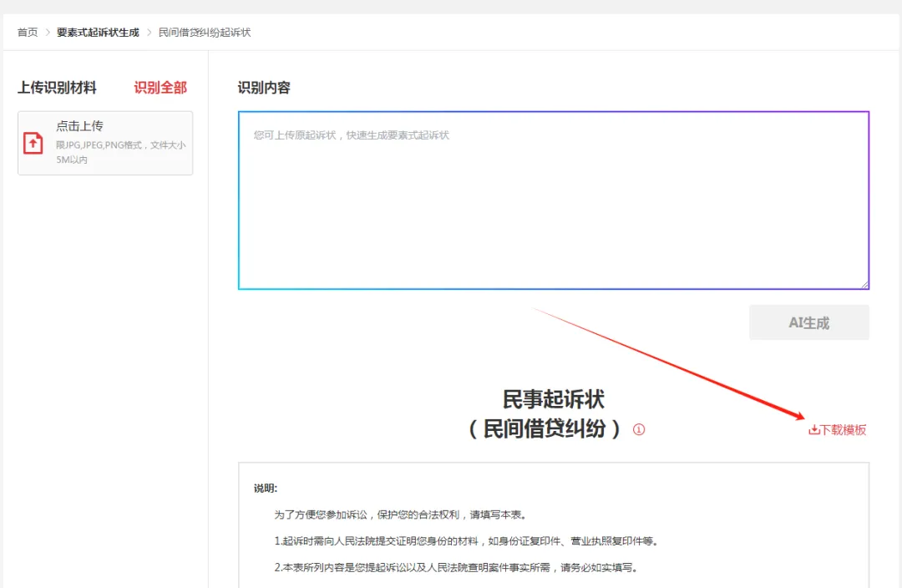
Task: Click the 识别内容 heading
Action: tap(264, 88)
